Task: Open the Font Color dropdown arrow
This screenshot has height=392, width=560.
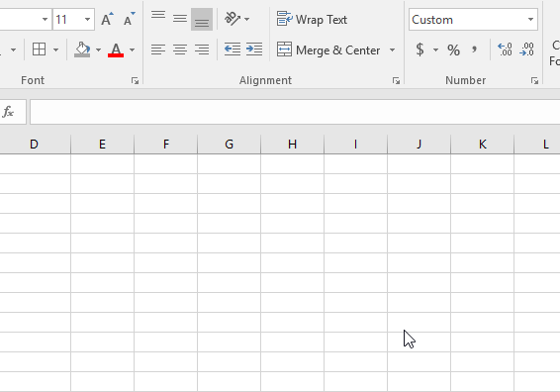Action: (x=133, y=49)
